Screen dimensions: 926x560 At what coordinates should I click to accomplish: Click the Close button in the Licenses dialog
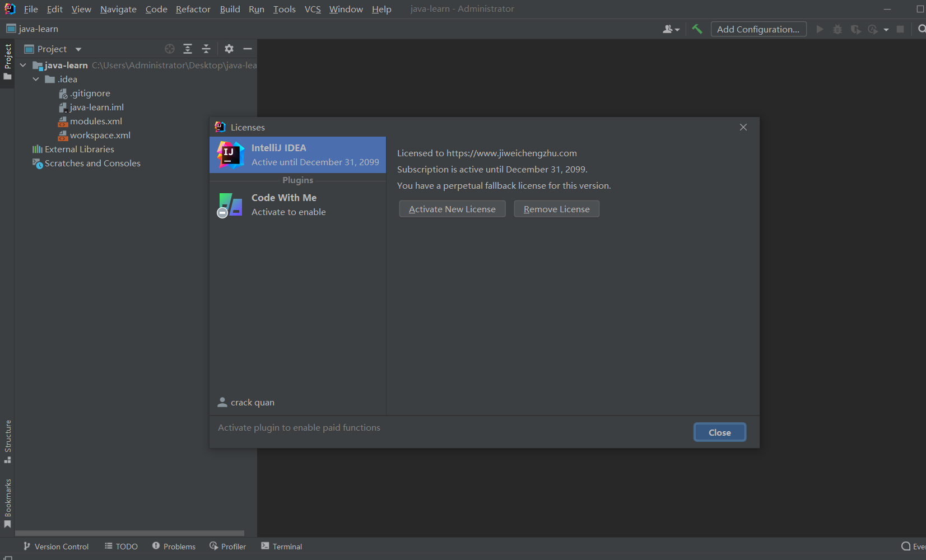point(719,432)
